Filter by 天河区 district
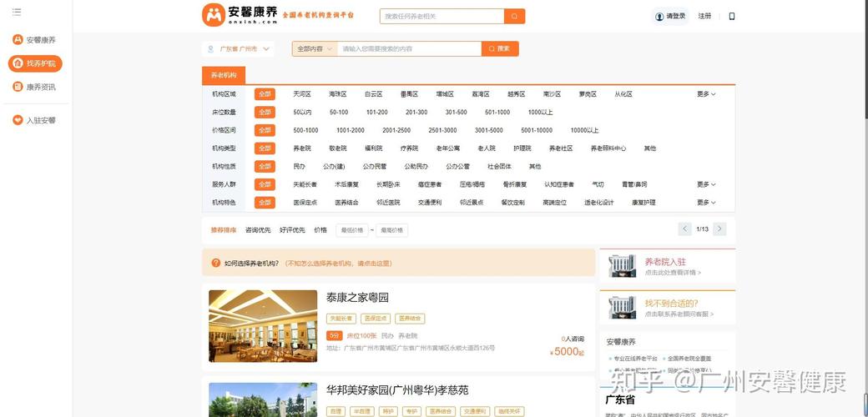Screen dimensions: 868x417 (x=302, y=94)
